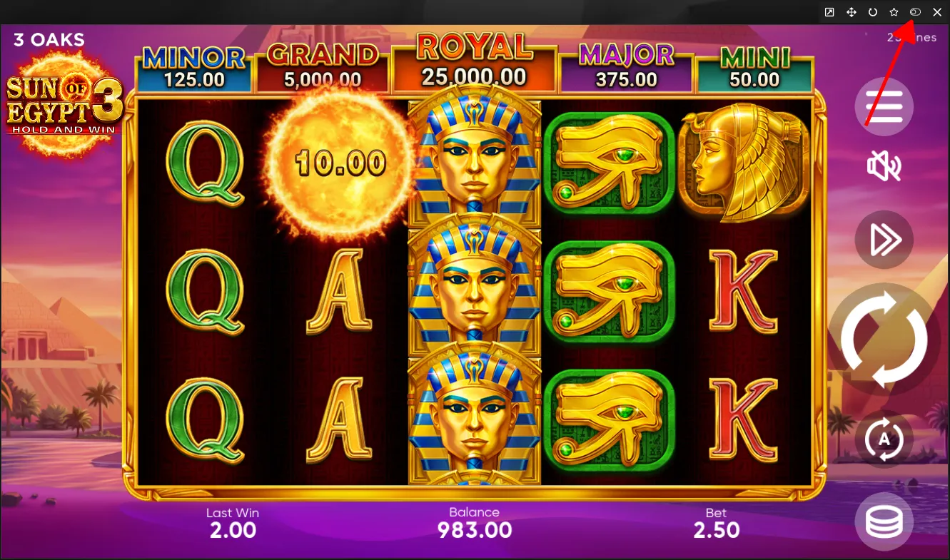Viewport: 950px width, 560px height.
Task: Spin the reels with the large spin button
Action: click(884, 340)
